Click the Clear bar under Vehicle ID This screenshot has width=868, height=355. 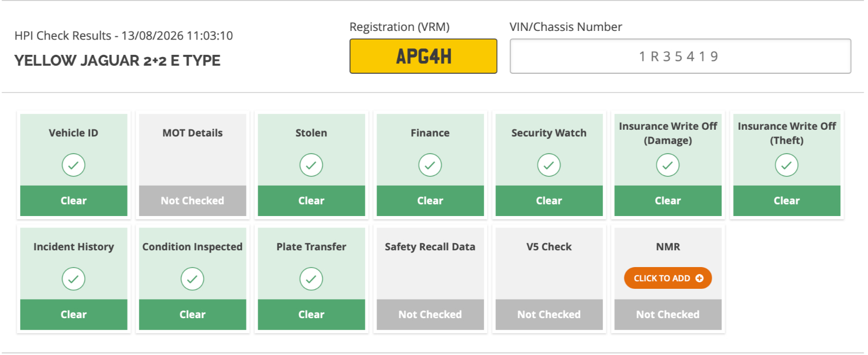point(74,201)
